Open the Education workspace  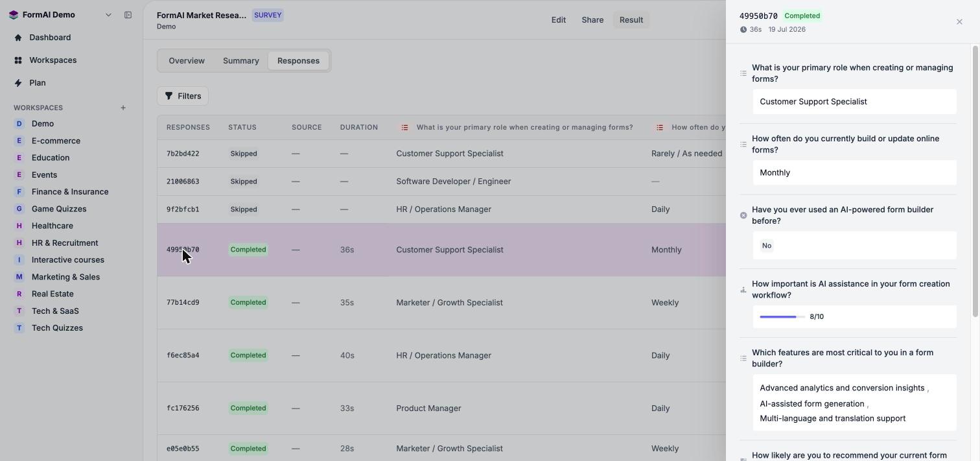click(x=51, y=158)
